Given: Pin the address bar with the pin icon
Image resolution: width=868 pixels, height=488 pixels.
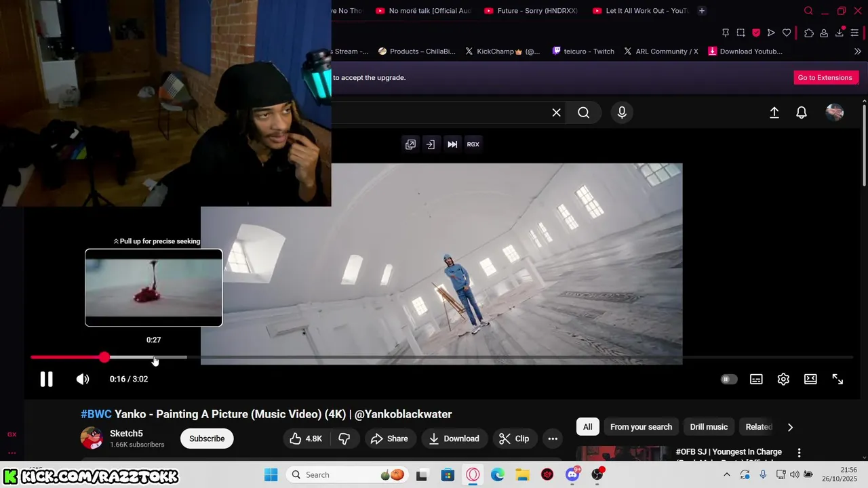Looking at the screenshot, I should [x=726, y=33].
